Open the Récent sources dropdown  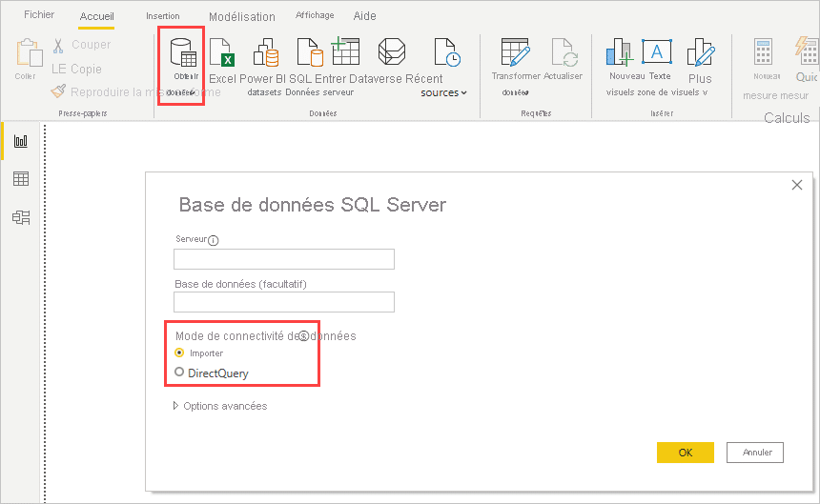point(445,92)
